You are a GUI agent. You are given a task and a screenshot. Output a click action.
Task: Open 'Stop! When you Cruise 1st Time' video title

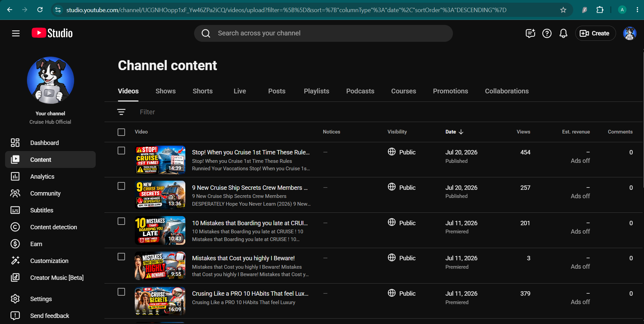[x=251, y=152]
